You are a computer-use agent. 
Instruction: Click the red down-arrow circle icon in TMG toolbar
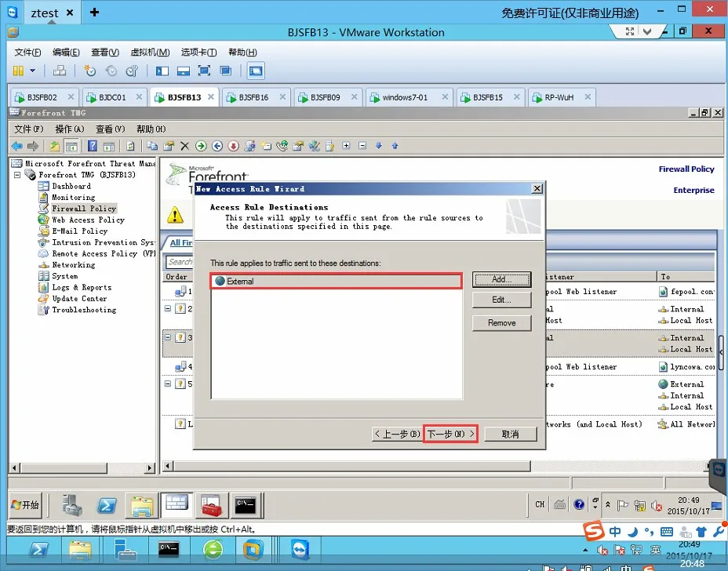click(233, 146)
